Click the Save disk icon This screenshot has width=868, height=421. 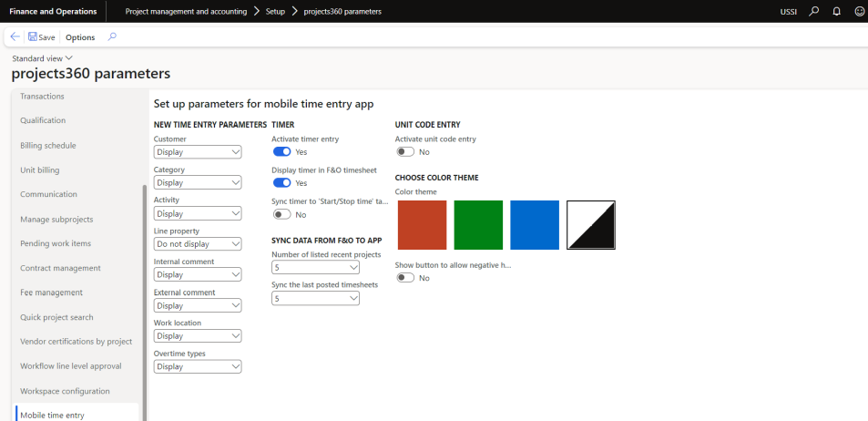click(x=33, y=37)
